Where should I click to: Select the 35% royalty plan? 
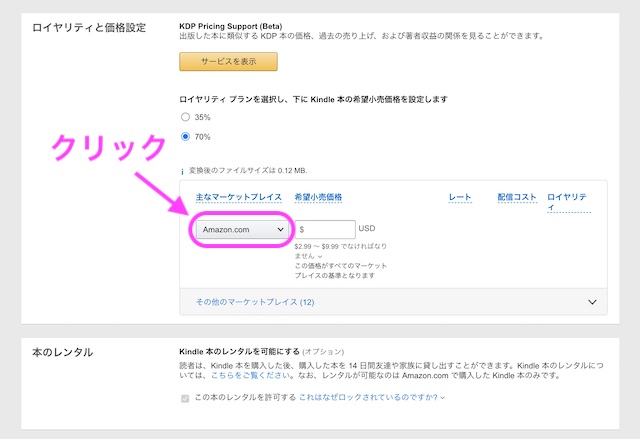tap(185, 117)
